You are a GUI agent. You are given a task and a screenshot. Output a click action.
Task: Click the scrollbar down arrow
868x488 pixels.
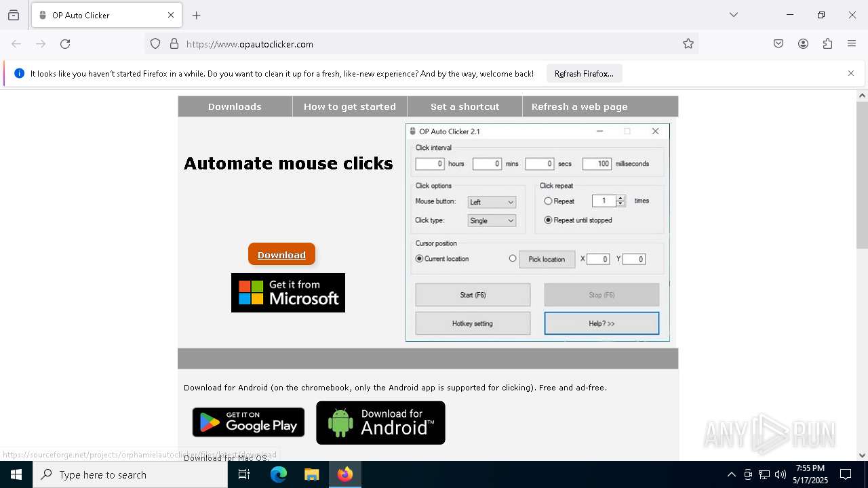(x=862, y=455)
